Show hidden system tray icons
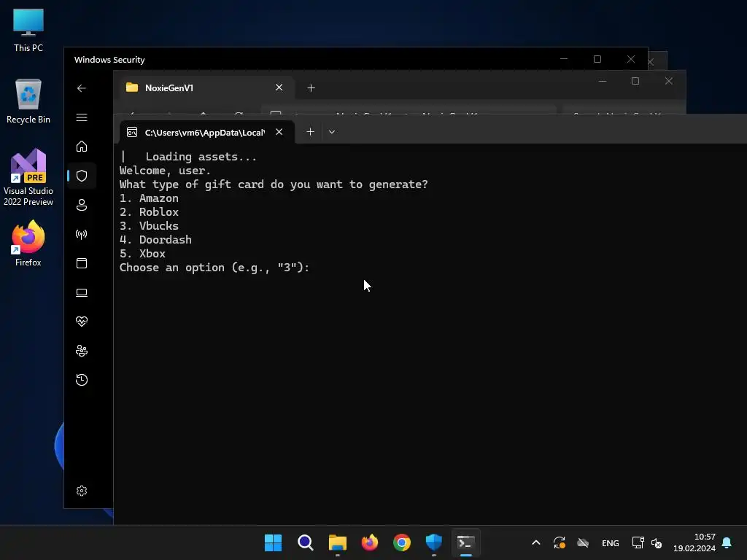 click(536, 542)
